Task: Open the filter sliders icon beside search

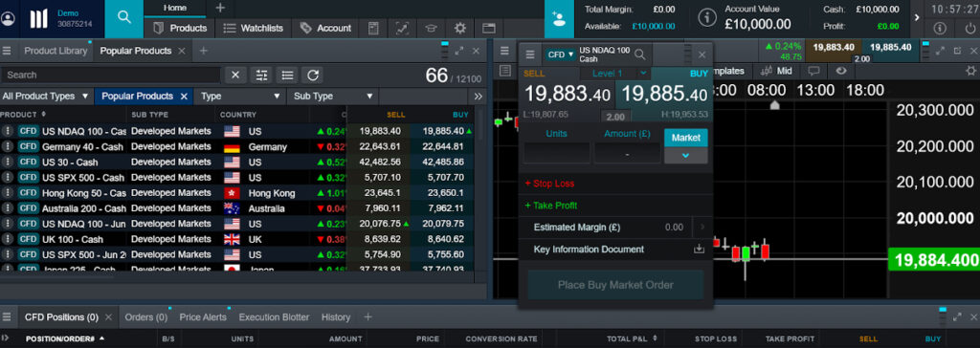Action: [x=261, y=75]
